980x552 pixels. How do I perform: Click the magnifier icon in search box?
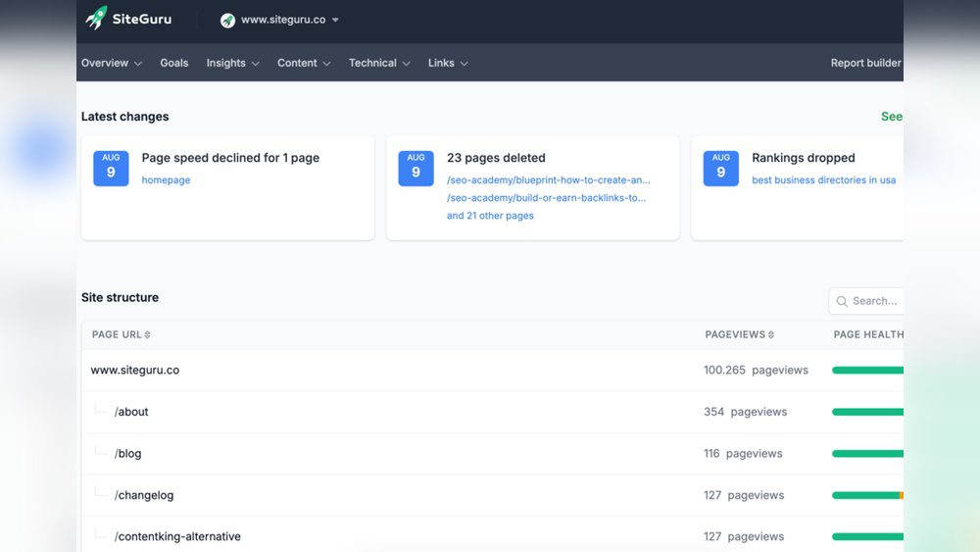click(842, 301)
